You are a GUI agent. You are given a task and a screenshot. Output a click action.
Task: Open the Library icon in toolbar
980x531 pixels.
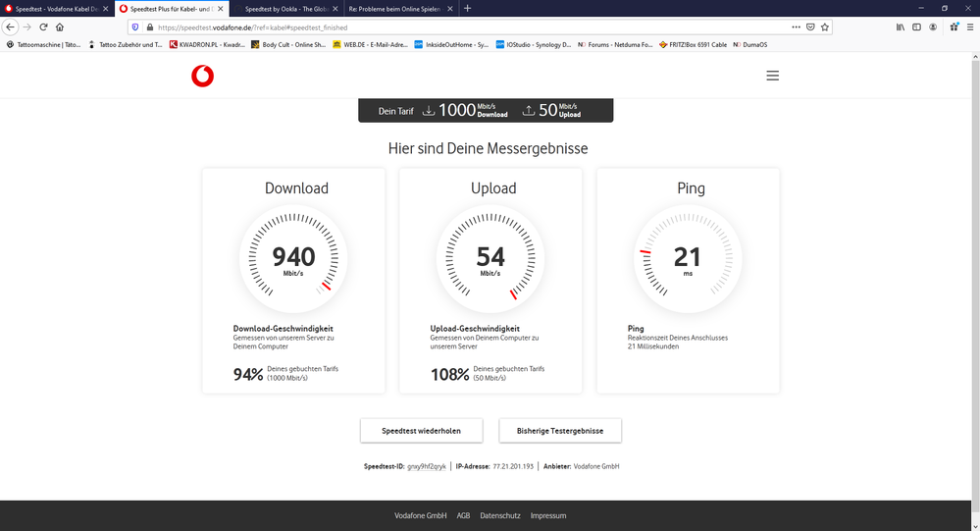coord(901,27)
